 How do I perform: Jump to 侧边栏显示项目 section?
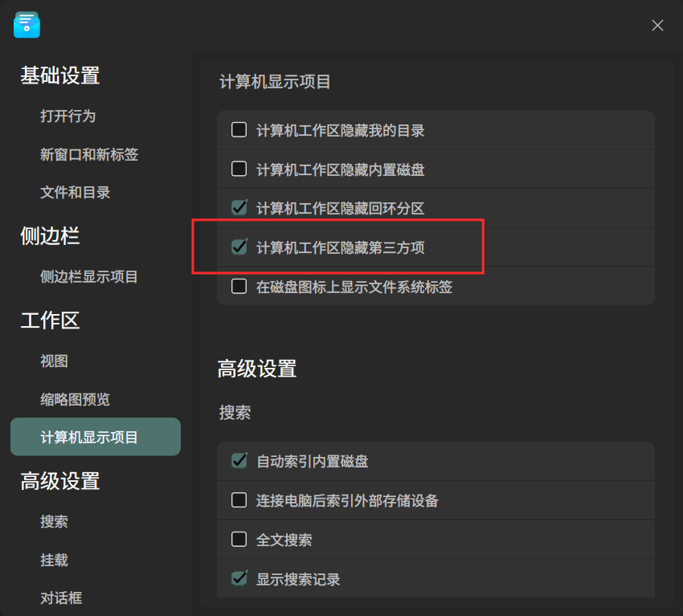pos(89,276)
